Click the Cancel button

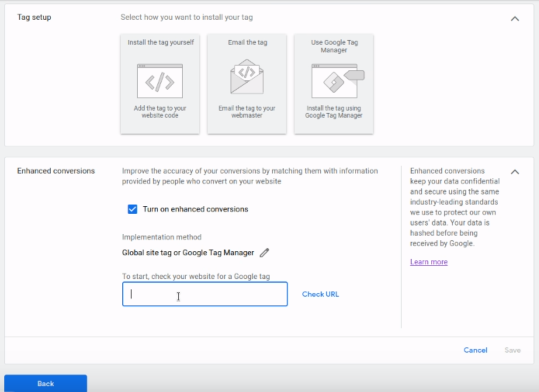pyautogui.click(x=475, y=350)
